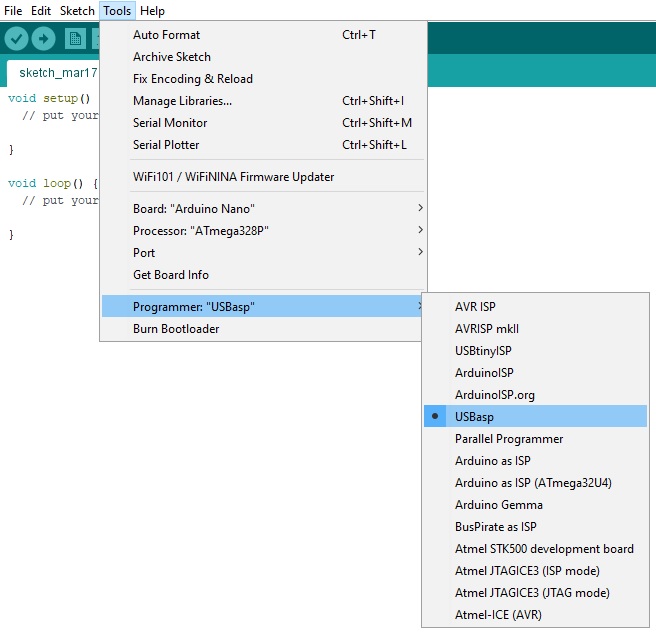Screen dimensions: 656x633
Task: Open Manage Libraries from the Tools menu
Action: tap(182, 101)
